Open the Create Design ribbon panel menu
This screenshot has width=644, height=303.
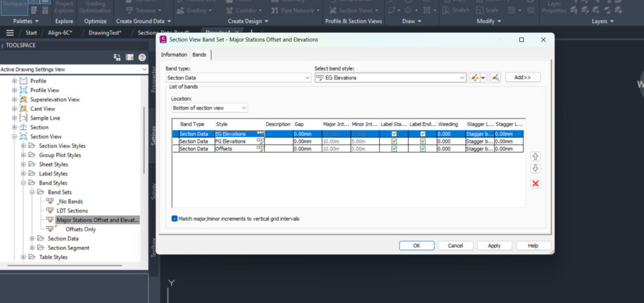coord(248,21)
